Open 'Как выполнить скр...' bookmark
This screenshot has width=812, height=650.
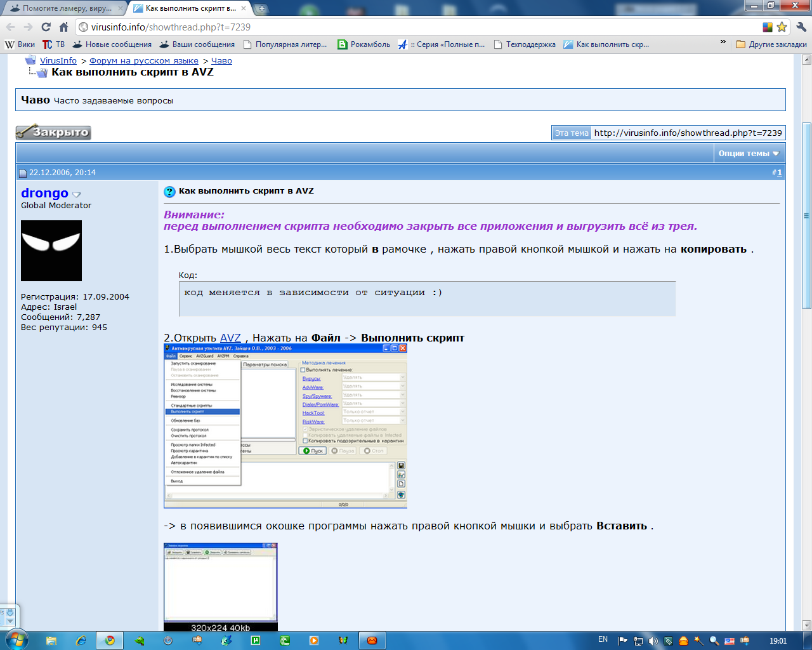606,44
